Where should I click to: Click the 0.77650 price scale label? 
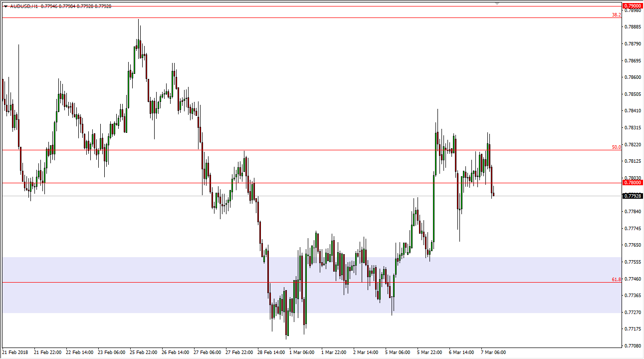pyautogui.click(x=632, y=245)
